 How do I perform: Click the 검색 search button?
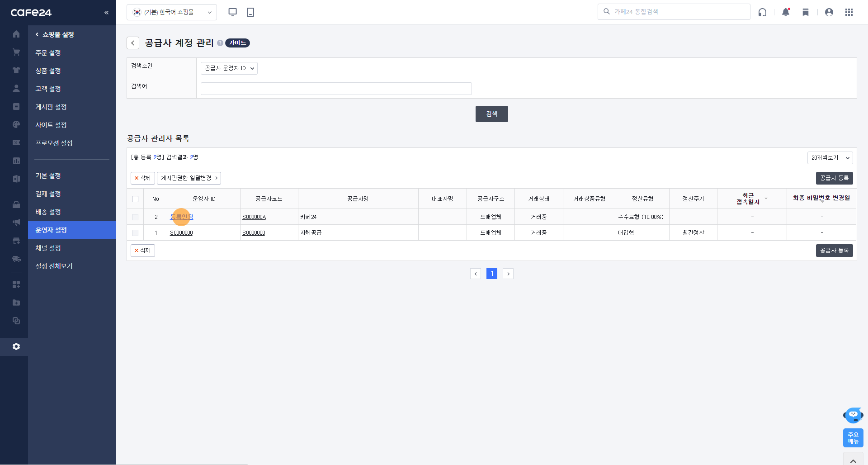coord(492,114)
